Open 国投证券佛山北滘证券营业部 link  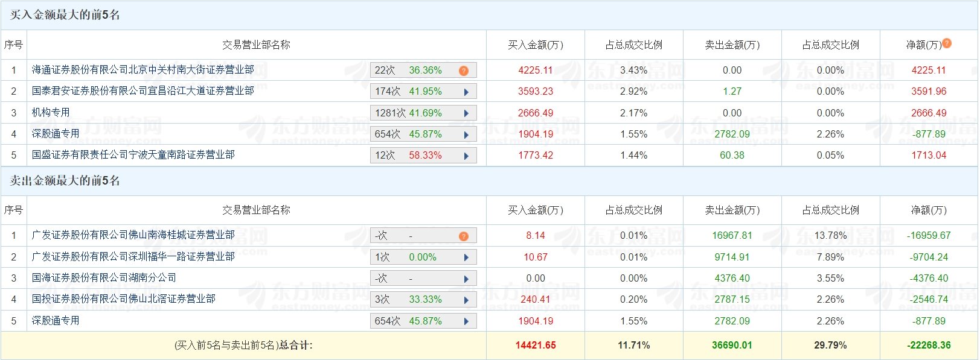point(123,299)
